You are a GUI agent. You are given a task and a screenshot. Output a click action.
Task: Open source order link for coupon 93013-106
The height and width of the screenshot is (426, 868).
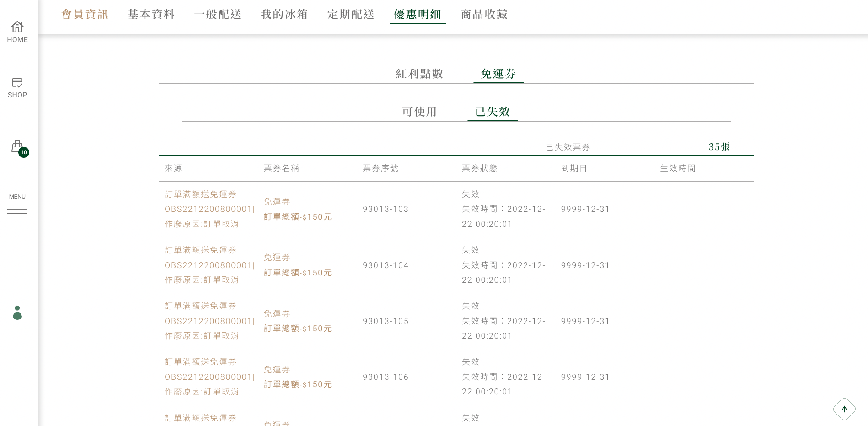click(x=209, y=377)
